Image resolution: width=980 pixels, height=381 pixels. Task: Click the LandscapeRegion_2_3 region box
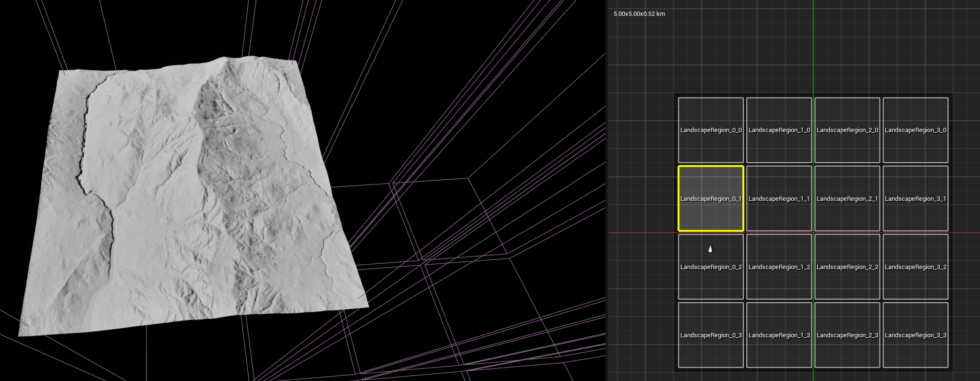(x=847, y=335)
